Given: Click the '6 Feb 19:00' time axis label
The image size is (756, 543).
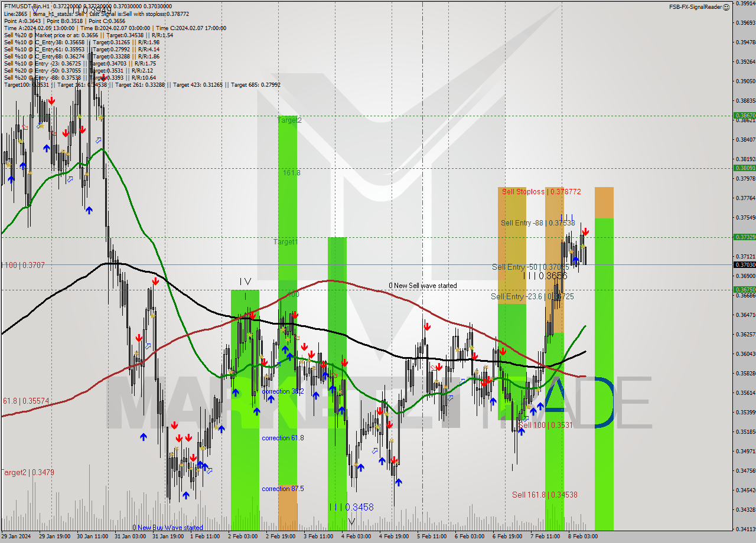Looking at the screenshot, I should (x=508, y=537).
